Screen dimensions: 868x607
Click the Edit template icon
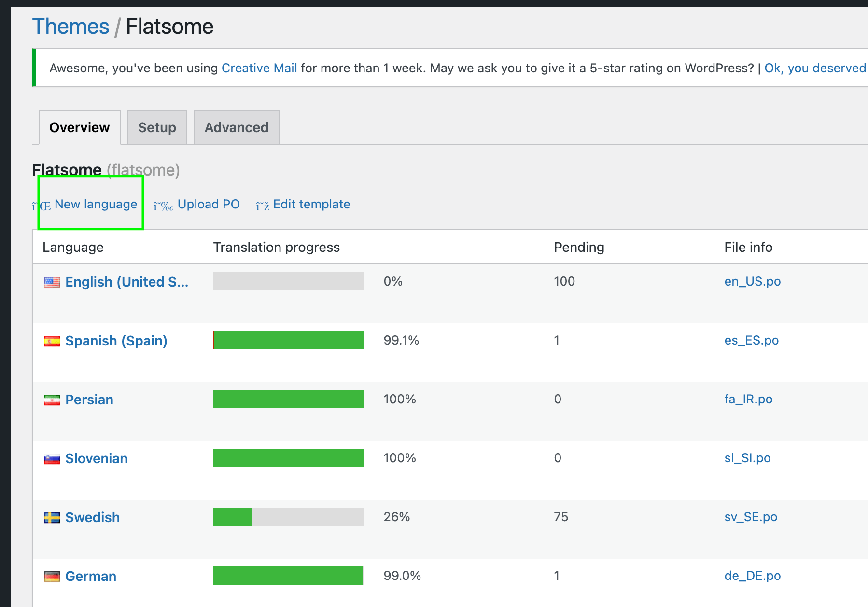263,206
